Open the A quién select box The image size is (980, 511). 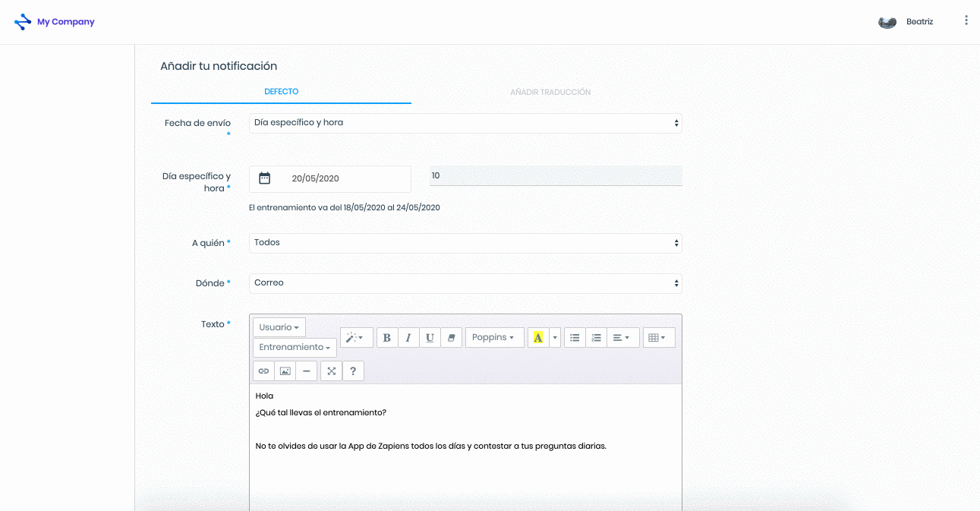click(x=465, y=243)
